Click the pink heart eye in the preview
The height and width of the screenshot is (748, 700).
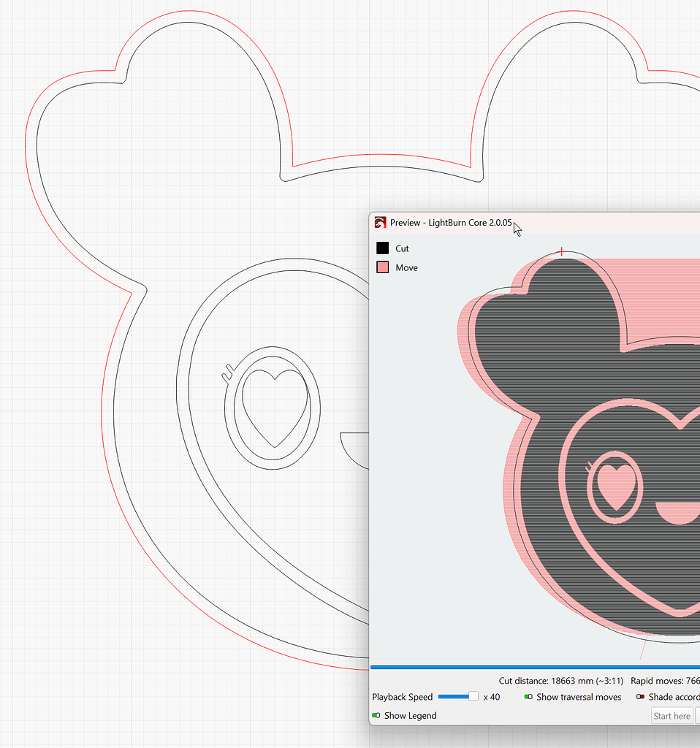tap(616, 486)
